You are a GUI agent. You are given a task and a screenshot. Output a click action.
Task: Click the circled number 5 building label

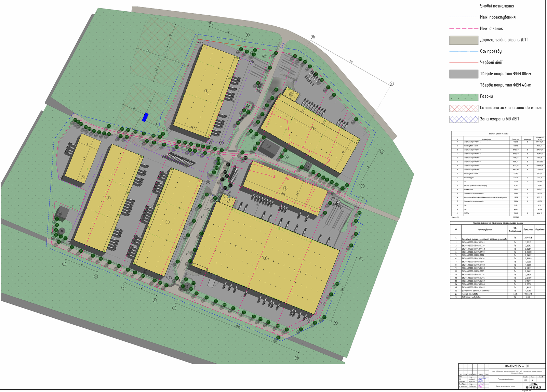tap(83, 177)
